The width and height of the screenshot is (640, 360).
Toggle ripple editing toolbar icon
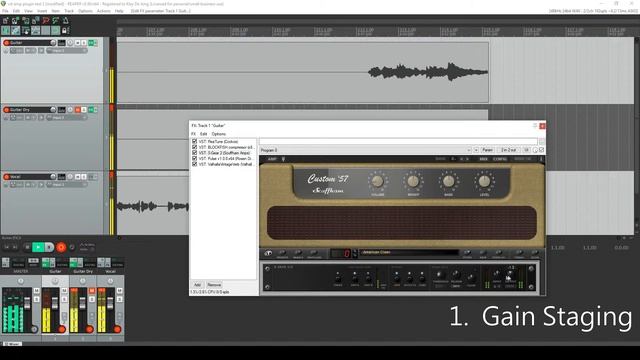coord(26,31)
